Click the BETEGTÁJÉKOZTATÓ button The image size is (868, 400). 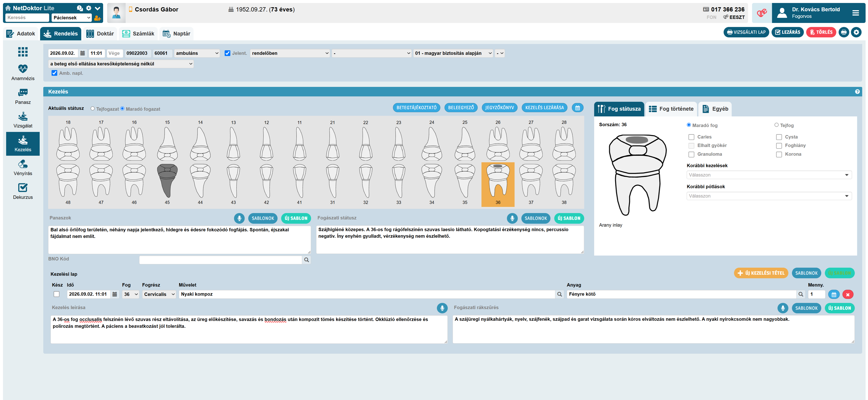[416, 108]
